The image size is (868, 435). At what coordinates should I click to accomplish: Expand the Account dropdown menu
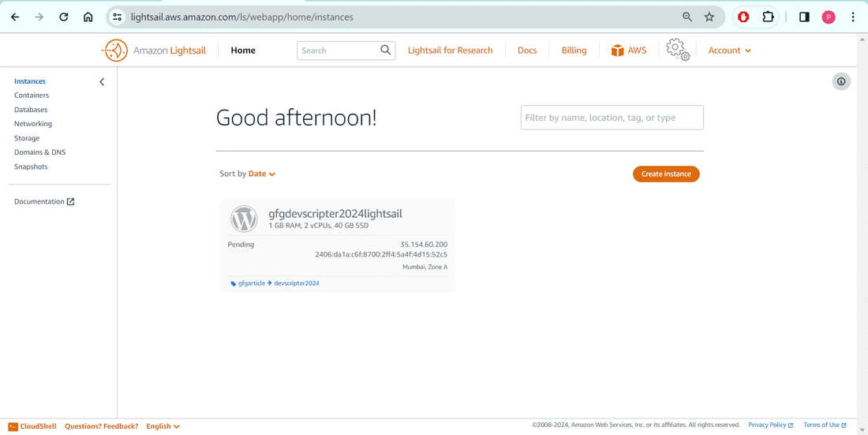click(x=730, y=51)
